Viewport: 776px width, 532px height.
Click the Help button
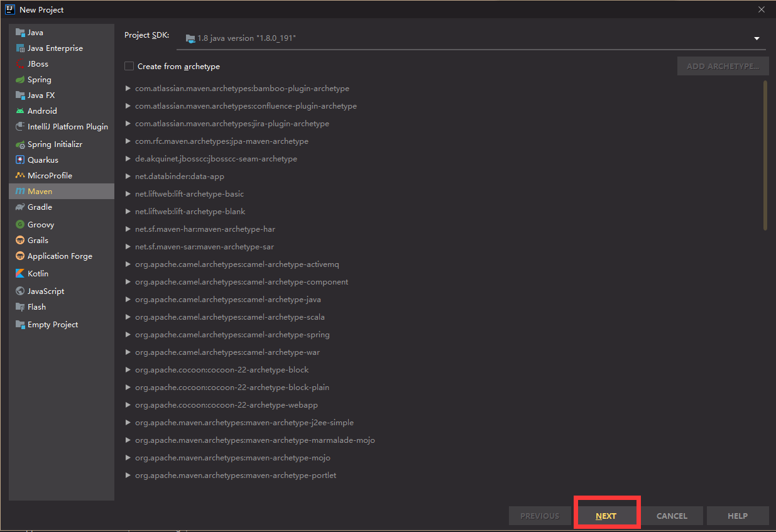tap(738, 516)
